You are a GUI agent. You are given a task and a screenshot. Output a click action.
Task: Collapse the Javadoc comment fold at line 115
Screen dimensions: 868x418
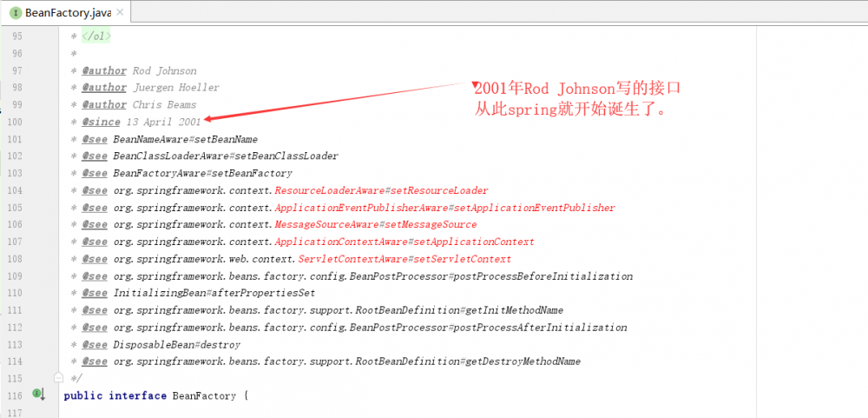pyautogui.click(x=58, y=378)
